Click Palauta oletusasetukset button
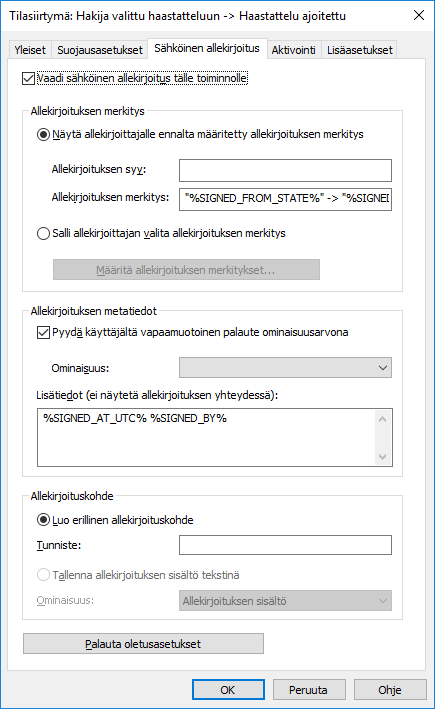The image size is (435, 709). [x=143, y=643]
